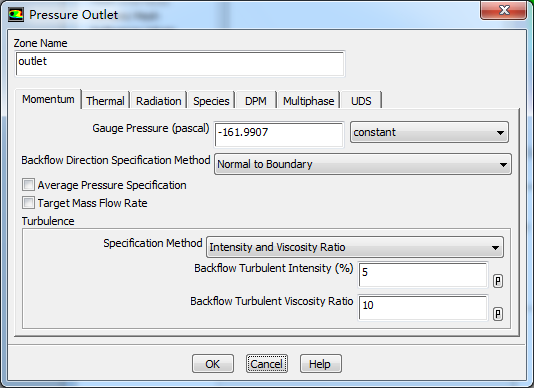Click parameter P button for Backflow Turbulent Viscosity Ratio
This screenshot has height=388, width=534.
[498, 314]
